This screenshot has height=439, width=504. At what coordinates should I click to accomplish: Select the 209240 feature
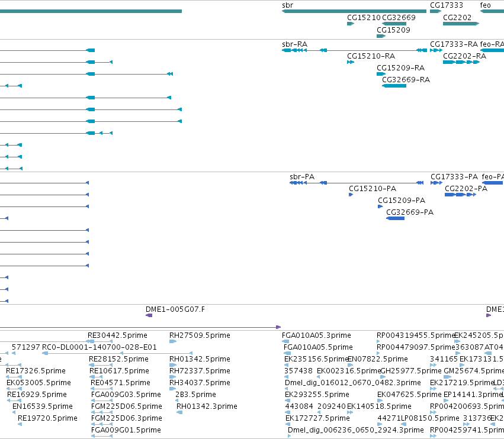[319, 412]
